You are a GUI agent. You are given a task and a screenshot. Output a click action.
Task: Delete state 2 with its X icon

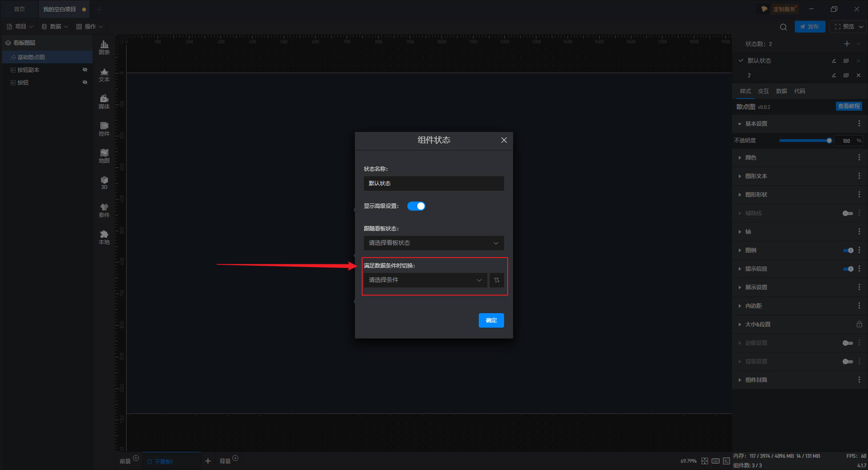tap(858, 75)
